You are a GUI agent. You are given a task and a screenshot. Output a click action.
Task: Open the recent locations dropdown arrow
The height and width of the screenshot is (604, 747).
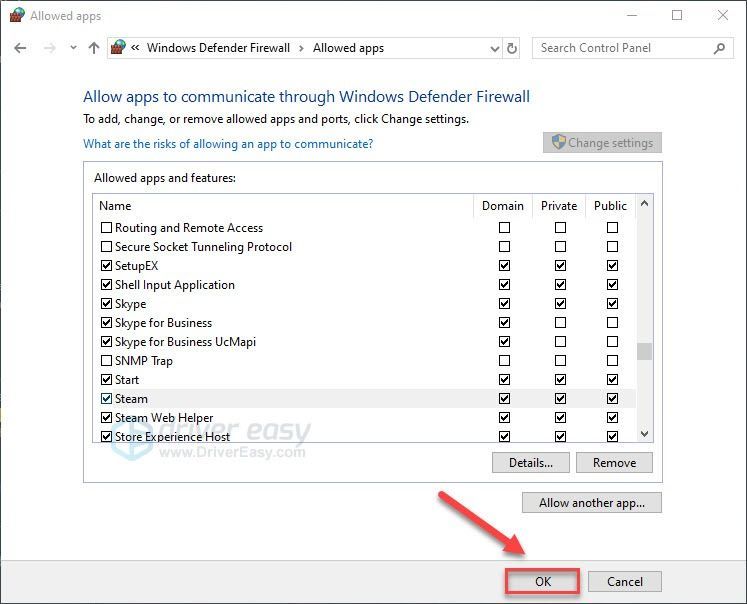point(73,48)
